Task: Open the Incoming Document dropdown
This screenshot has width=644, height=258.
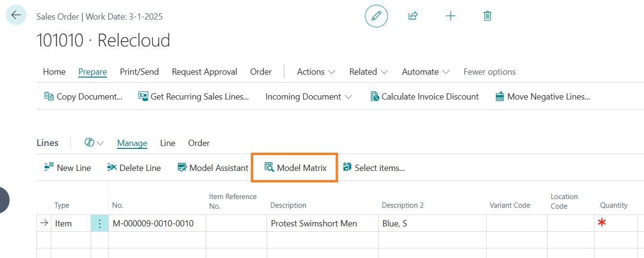Action: 308,97
